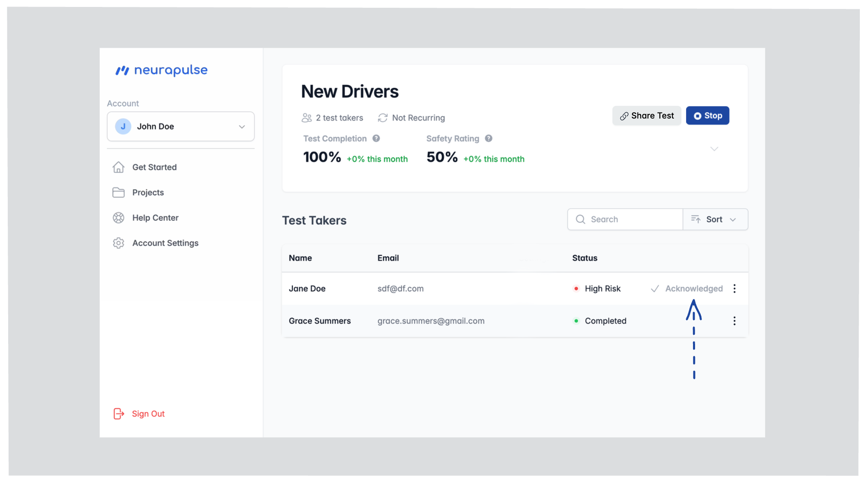868x483 pixels.
Task: Open the Sort dropdown
Action: (715, 220)
